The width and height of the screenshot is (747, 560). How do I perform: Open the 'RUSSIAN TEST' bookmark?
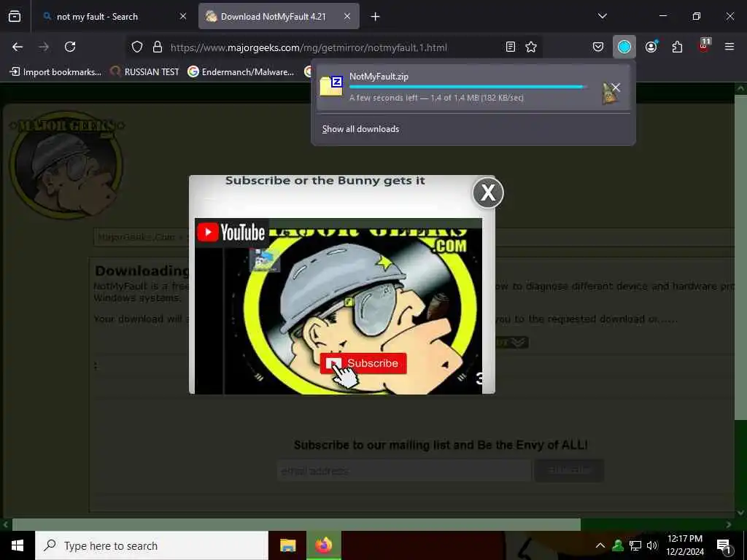(x=145, y=72)
